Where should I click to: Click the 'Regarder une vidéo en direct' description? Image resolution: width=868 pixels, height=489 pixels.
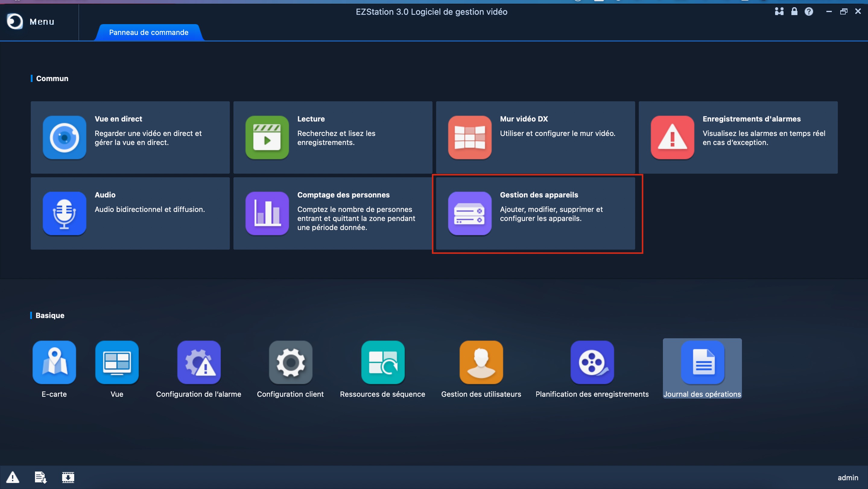(x=148, y=138)
